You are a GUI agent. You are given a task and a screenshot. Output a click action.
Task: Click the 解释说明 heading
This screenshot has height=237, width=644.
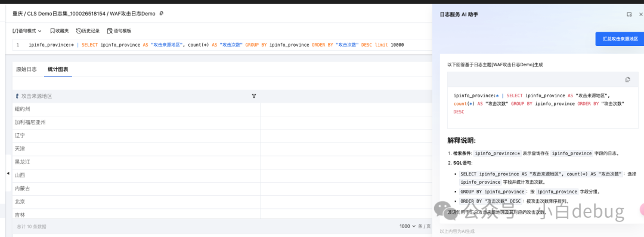[x=461, y=141]
